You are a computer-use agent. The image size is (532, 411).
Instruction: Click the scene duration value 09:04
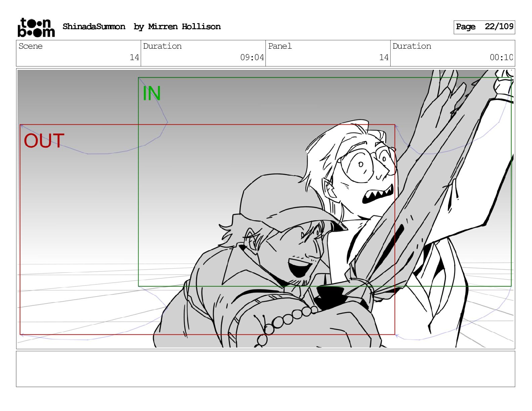pos(252,57)
